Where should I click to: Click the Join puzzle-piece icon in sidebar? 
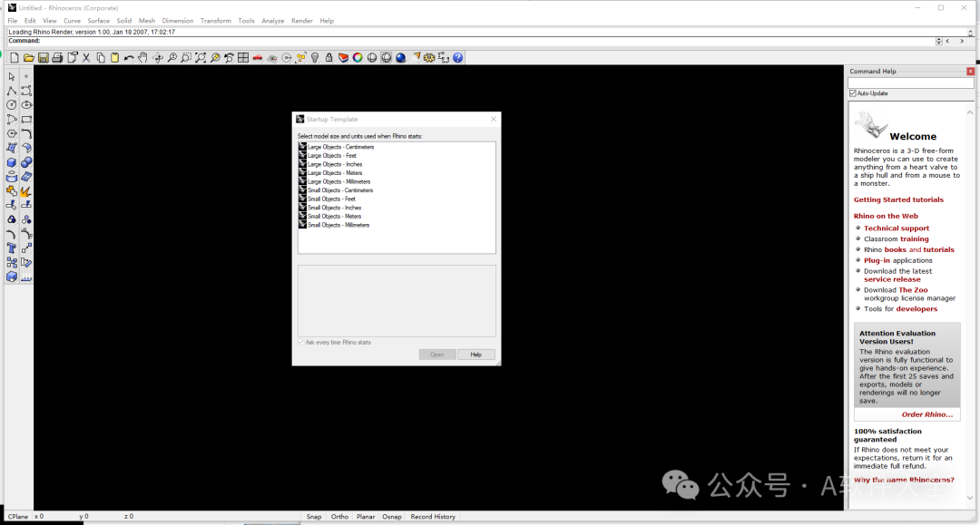point(11,191)
